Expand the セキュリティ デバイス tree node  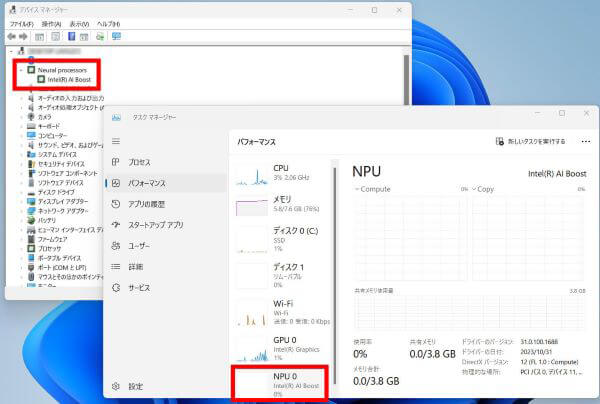pyautogui.click(x=21, y=164)
